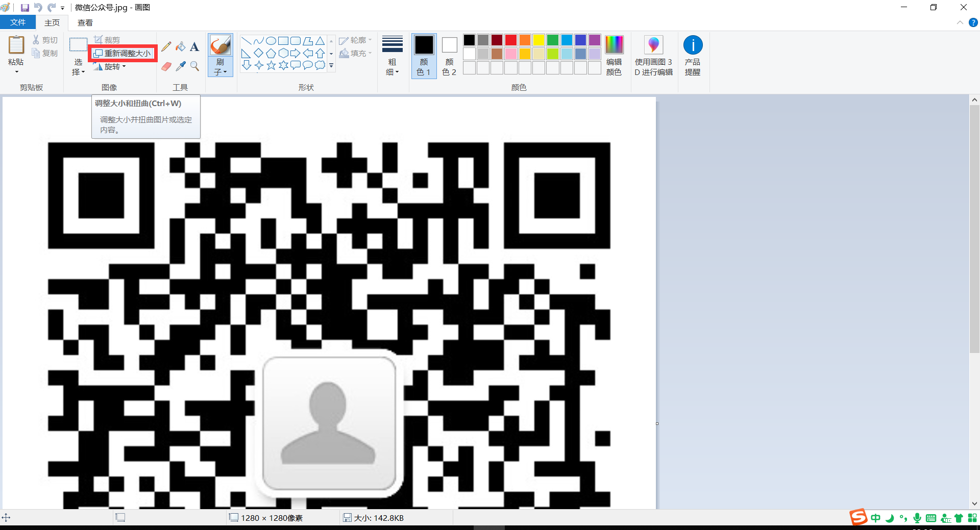Pick the green color swatch
This screenshot has height=530, width=980.
click(552, 40)
